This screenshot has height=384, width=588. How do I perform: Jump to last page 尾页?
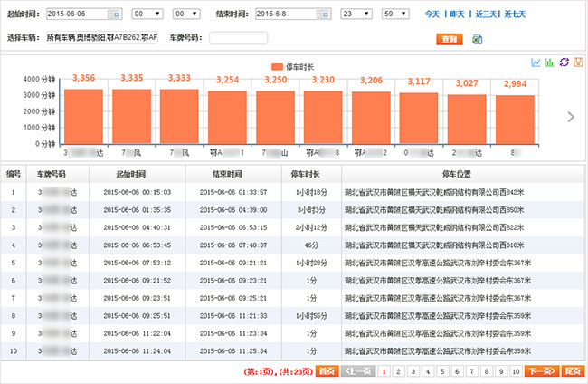tap(573, 371)
